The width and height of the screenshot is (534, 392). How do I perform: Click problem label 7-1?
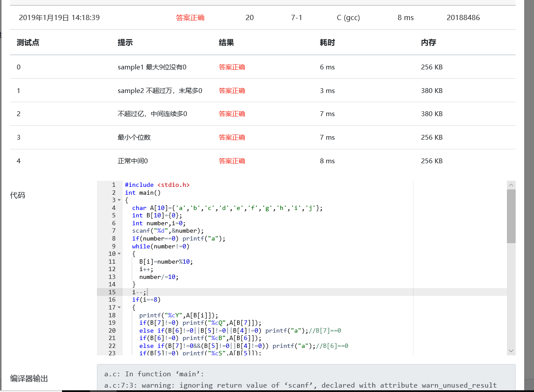[x=296, y=18]
